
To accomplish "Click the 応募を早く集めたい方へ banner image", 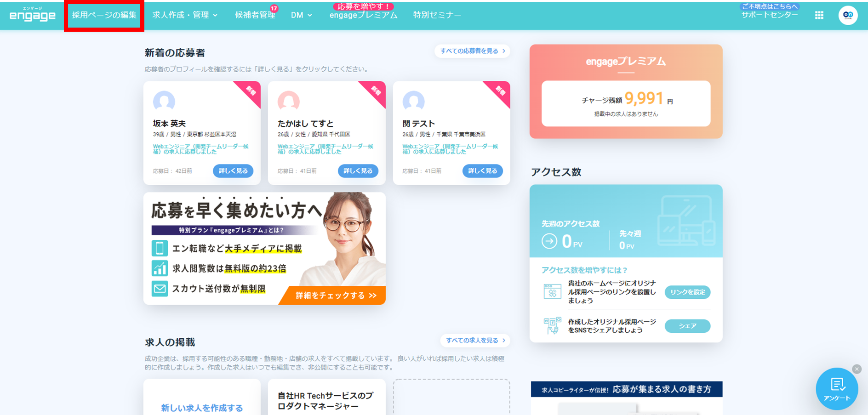I will coord(264,248).
